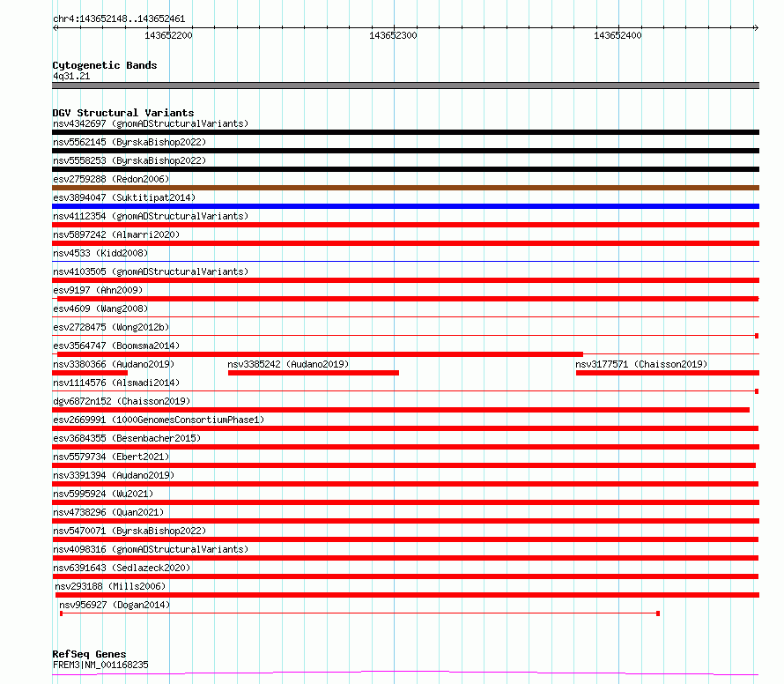Click the gray 4q31.21 cytoband bar
This screenshot has width=784, height=684.
tap(405, 85)
